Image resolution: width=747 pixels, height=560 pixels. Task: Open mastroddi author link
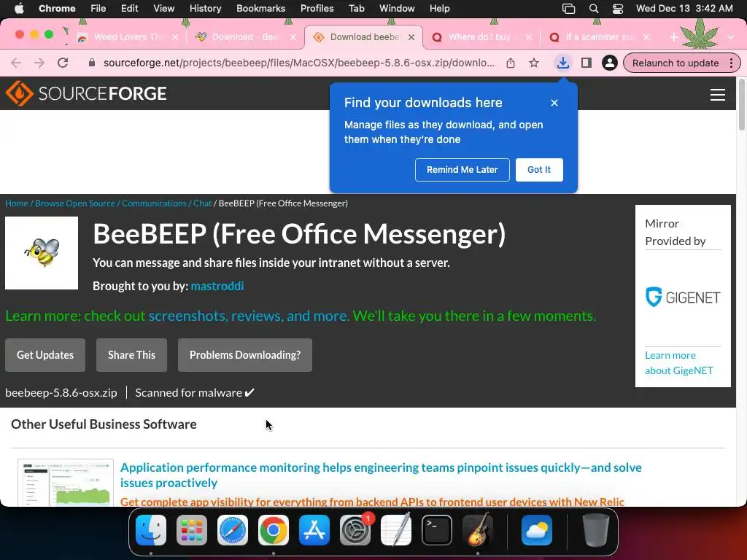217,286
